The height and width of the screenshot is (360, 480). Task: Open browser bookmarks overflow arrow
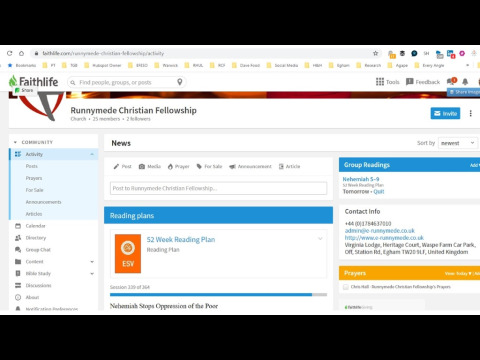click(467, 65)
